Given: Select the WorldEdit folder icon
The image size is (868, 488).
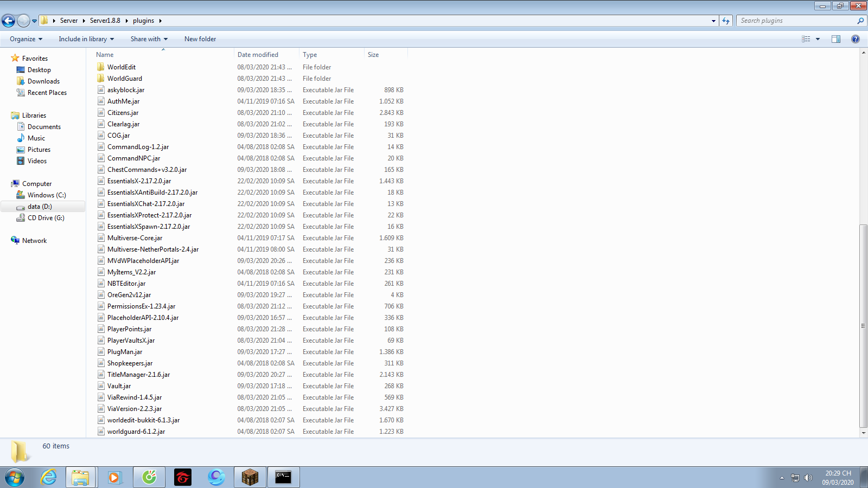Looking at the screenshot, I should (x=101, y=67).
